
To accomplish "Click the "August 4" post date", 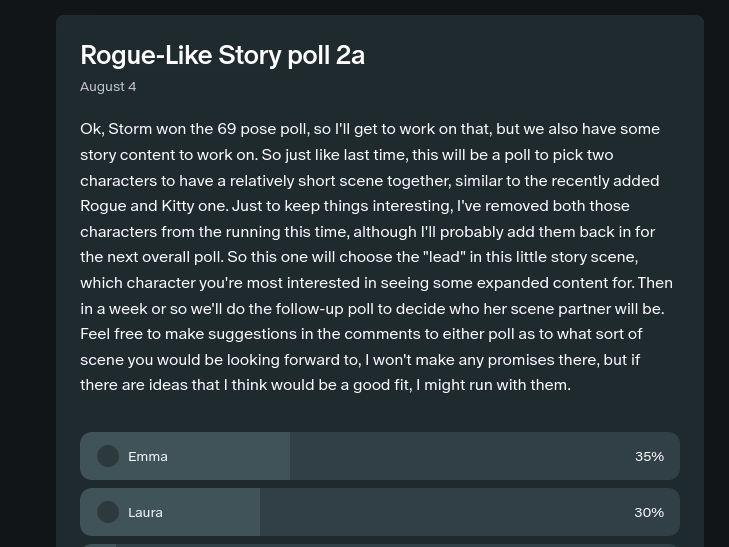I will pos(108,87).
